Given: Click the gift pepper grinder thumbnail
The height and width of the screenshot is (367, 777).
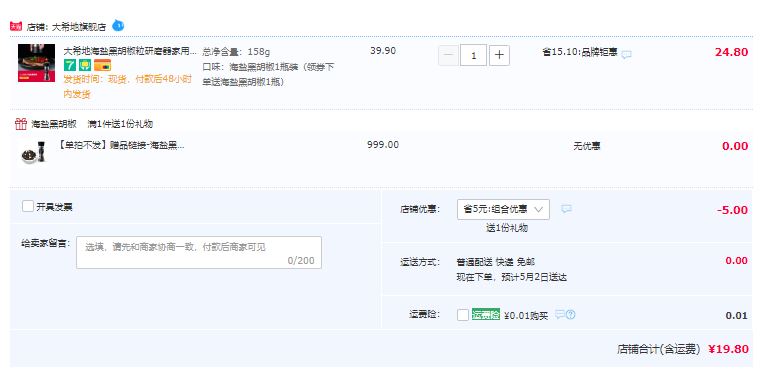Looking at the screenshot, I should pyautogui.click(x=34, y=153).
